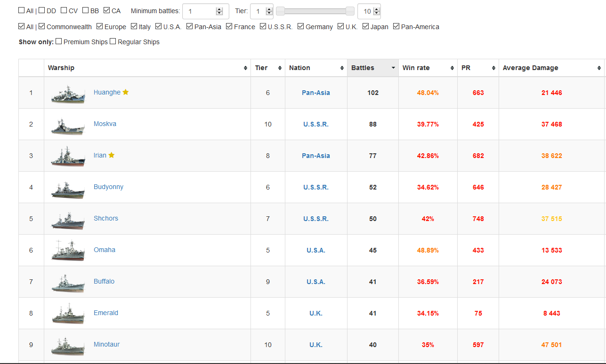
Task: Click the Moskva warship icon
Action: click(68, 126)
